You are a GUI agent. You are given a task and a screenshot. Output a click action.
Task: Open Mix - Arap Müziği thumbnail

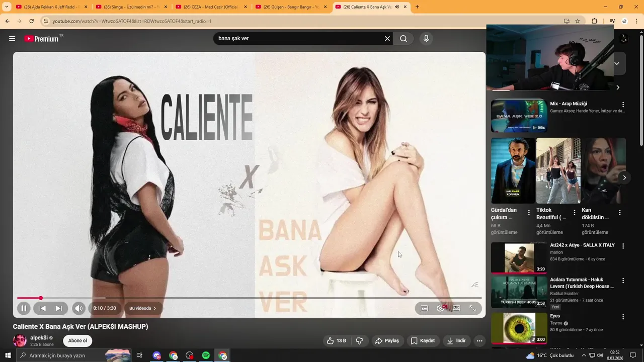click(x=519, y=116)
